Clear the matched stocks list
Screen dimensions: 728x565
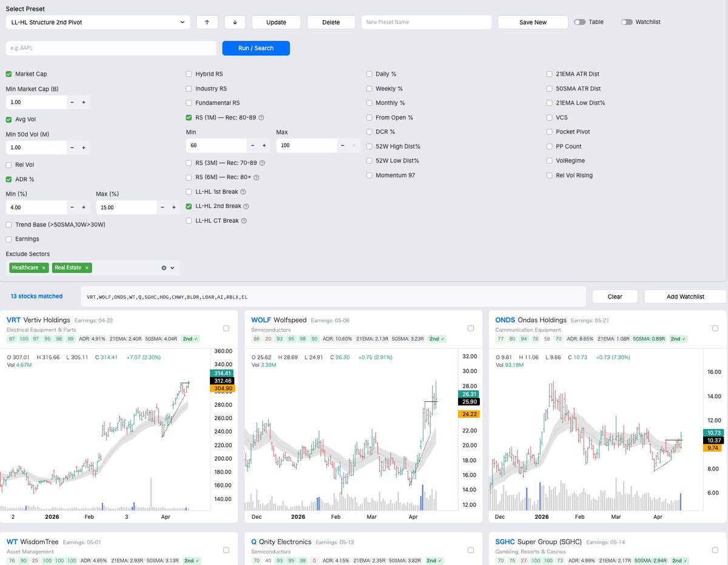[615, 296]
